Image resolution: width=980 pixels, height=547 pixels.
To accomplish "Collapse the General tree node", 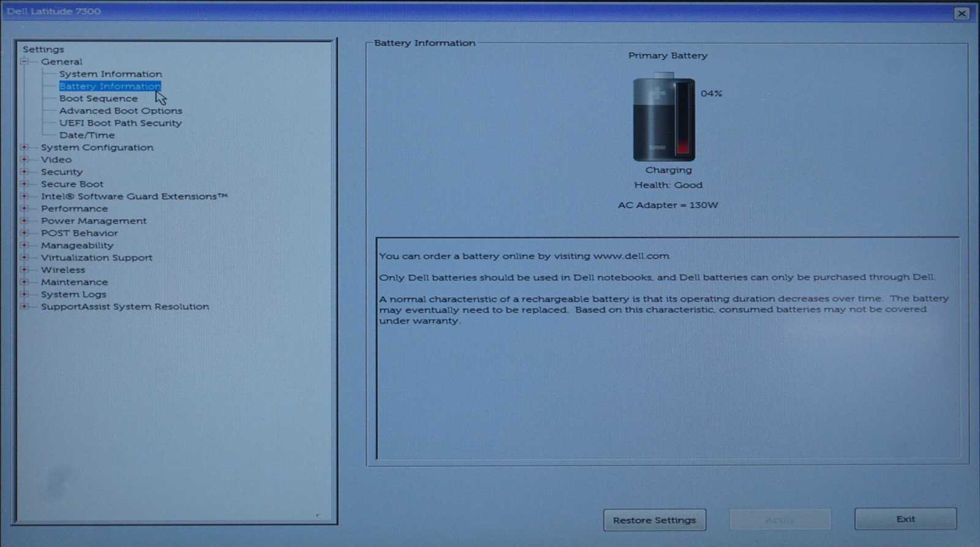I will tap(24, 61).
